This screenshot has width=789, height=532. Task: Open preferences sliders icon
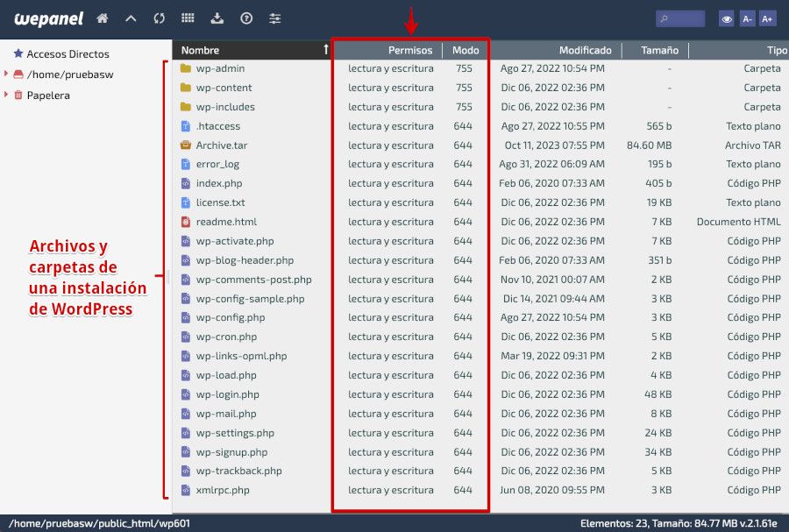coord(274,18)
